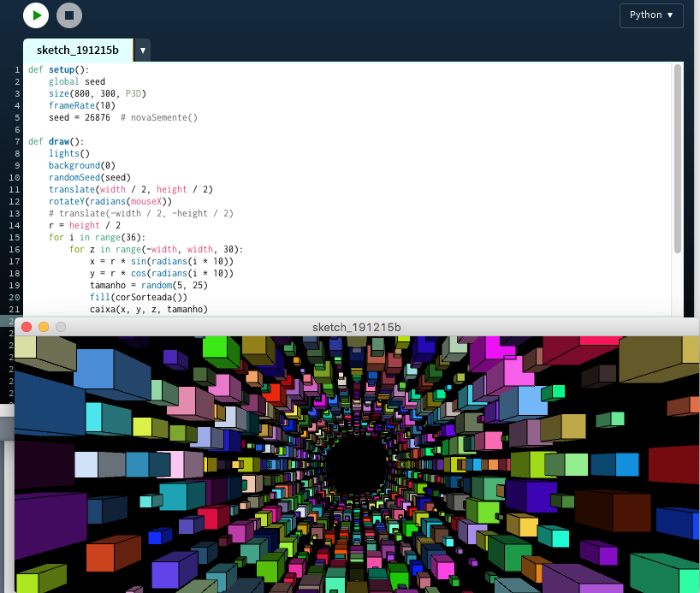Open the Python mode dropdown
The height and width of the screenshot is (593, 700).
[x=651, y=15]
